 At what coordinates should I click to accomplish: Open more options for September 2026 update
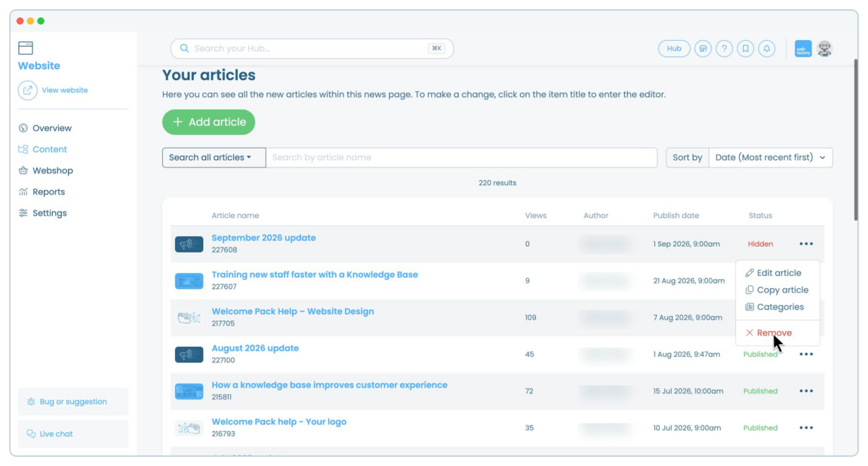coord(806,244)
